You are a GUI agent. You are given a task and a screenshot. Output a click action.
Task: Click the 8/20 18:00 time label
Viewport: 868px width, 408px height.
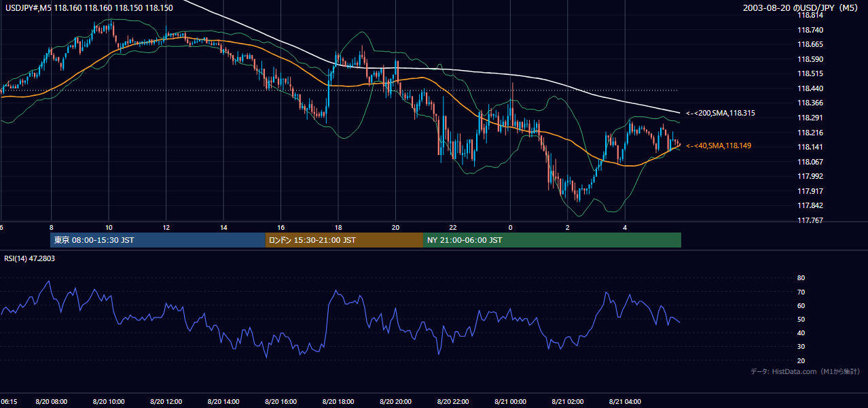(x=339, y=402)
